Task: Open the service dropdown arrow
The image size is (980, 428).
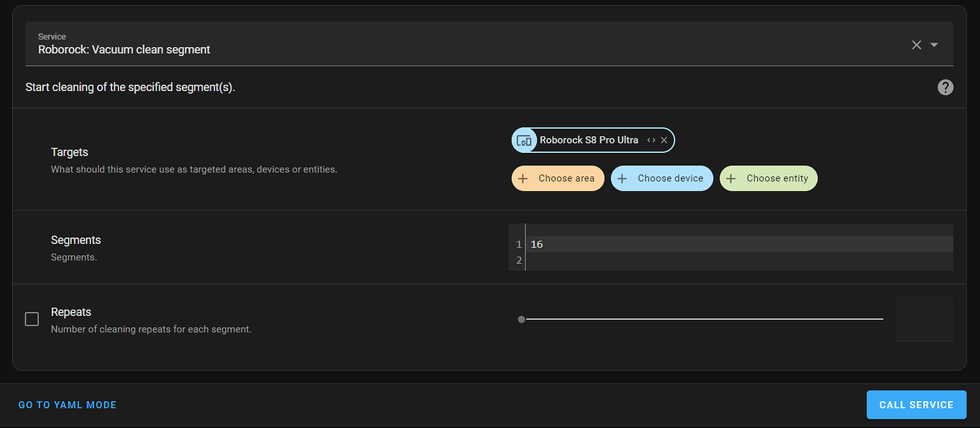Action: click(x=935, y=44)
